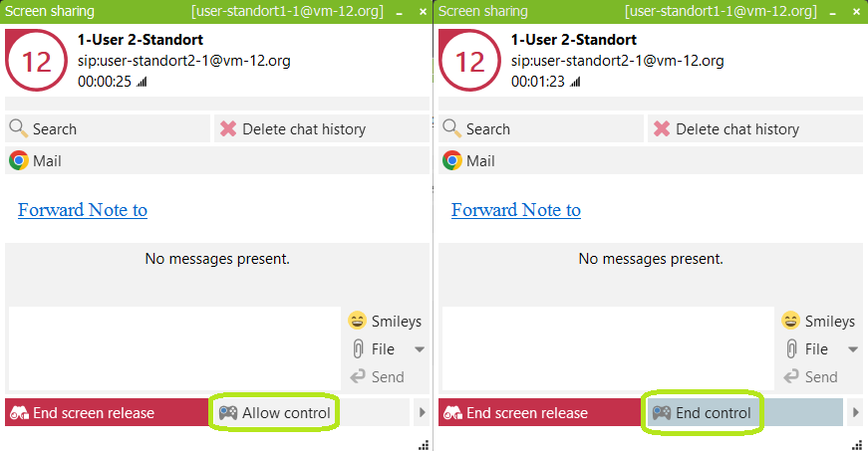Click the expander arrow right of Allow control
The image size is (868, 451).
423,412
